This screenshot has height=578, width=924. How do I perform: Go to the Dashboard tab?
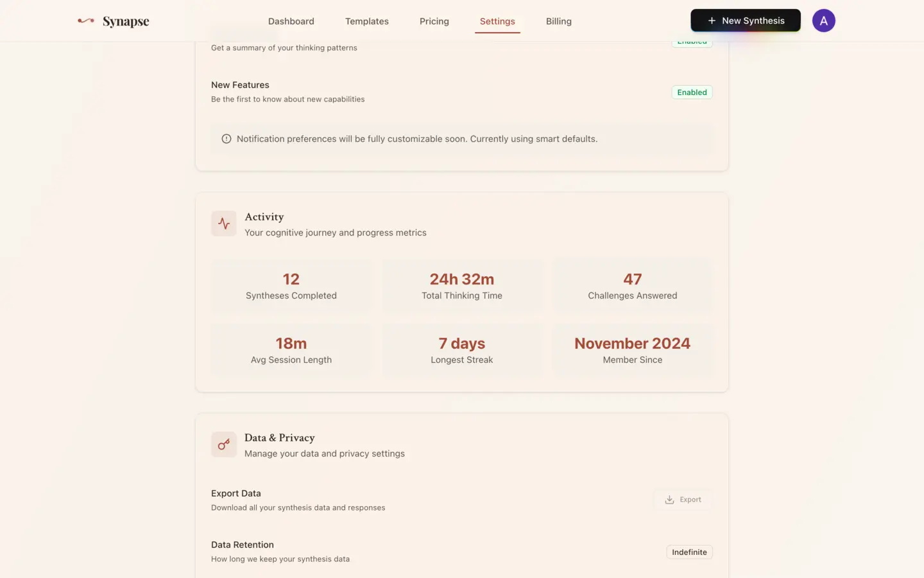tap(291, 21)
